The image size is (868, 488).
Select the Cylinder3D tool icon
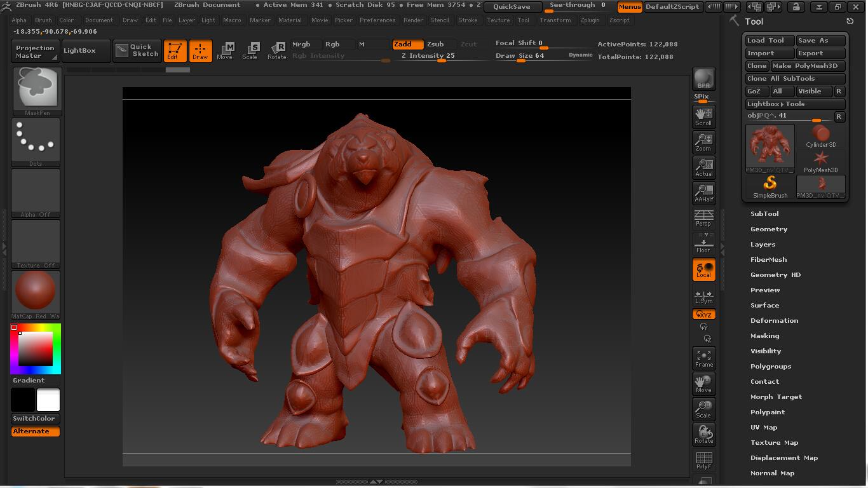pyautogui.click(x=821, y=136)
